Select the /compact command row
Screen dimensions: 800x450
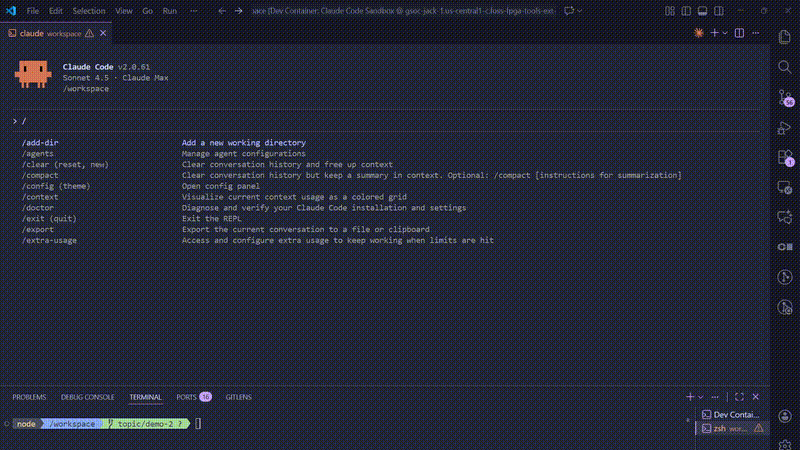click(x=387, y=175)
